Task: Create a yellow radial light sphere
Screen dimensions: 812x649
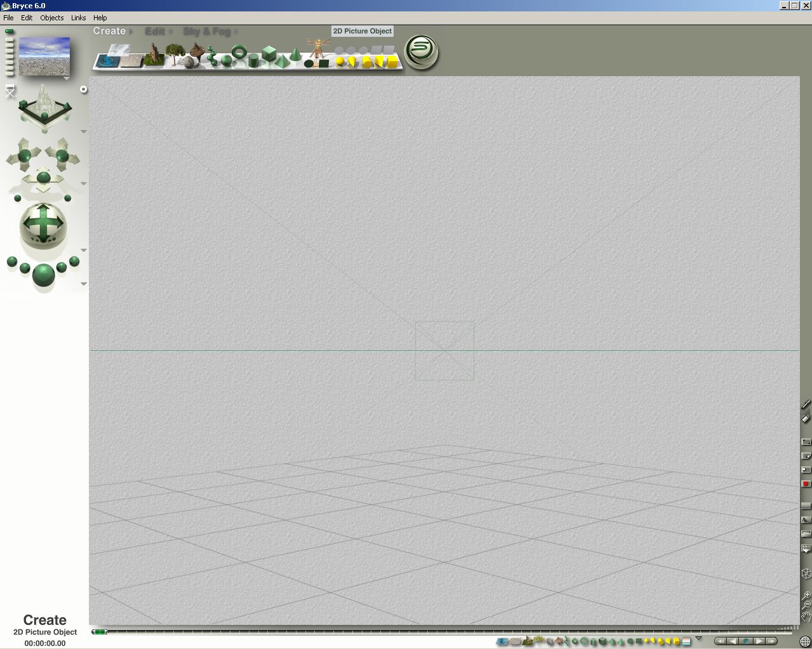Action: [340, 61]
